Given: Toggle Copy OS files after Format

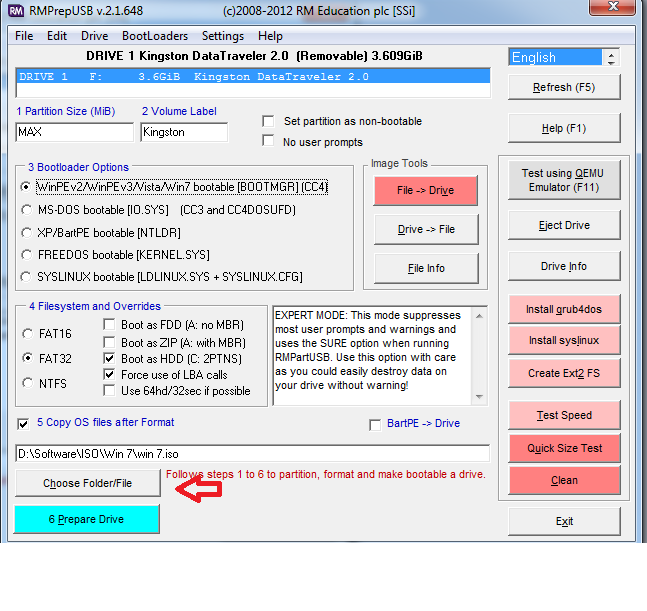Looking at the screenshot, I should click(23, 424).
